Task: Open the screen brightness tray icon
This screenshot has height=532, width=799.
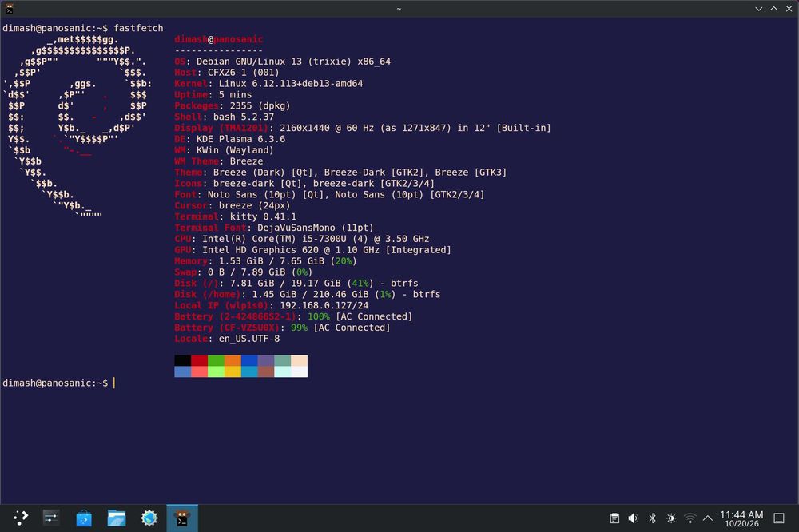Action: click(x=671, y=518)
